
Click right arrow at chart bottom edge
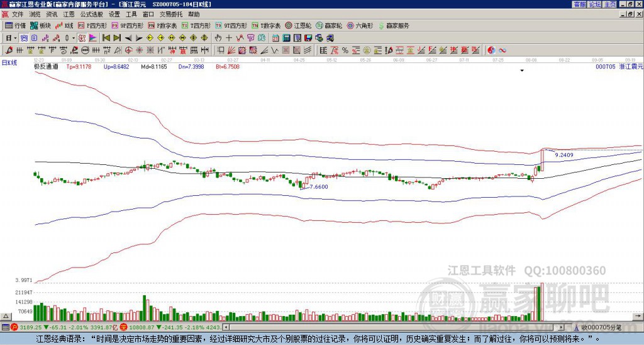tap(638, 316)
